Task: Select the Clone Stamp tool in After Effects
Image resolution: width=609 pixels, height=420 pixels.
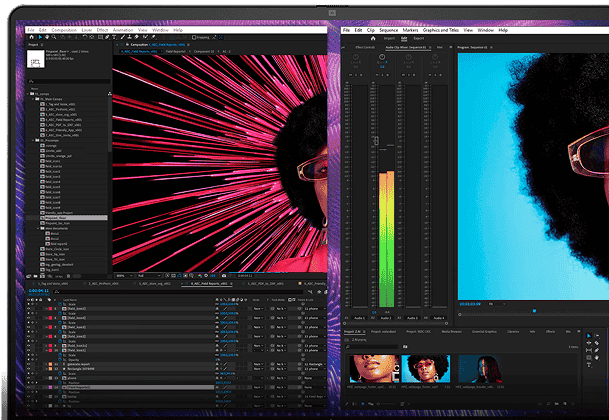Action: [x=129, y=37]
